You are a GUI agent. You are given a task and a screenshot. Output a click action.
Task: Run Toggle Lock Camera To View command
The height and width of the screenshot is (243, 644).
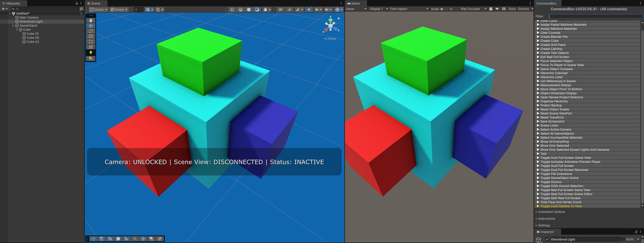click(561, 206)
